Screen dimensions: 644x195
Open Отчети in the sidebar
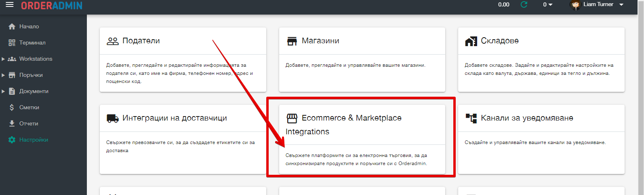coord(29,123)
